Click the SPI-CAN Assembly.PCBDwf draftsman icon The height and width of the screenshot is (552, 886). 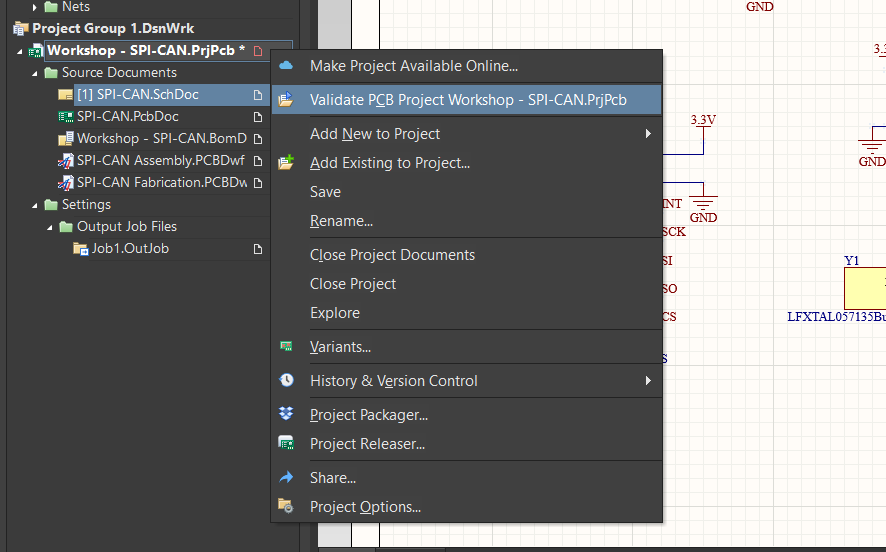66,161
